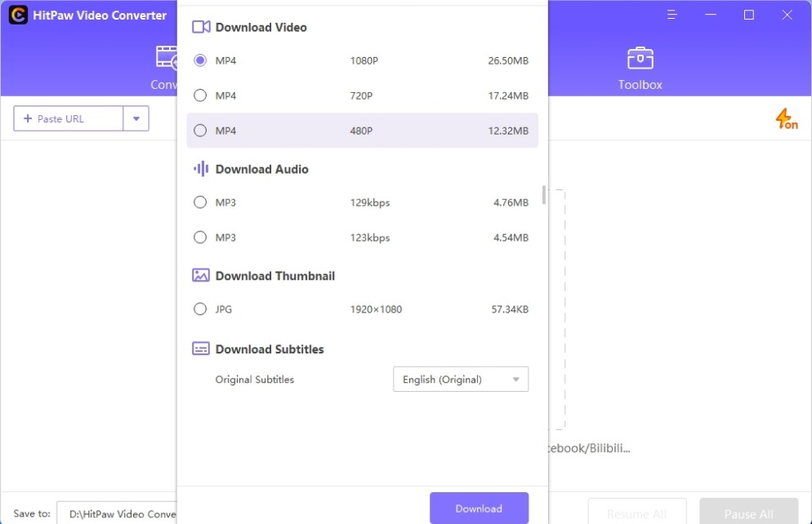Viewport: 812px width, 524px height.
Task: Click the Download Audio waveform icon
Action: click(x=201, y=169)
